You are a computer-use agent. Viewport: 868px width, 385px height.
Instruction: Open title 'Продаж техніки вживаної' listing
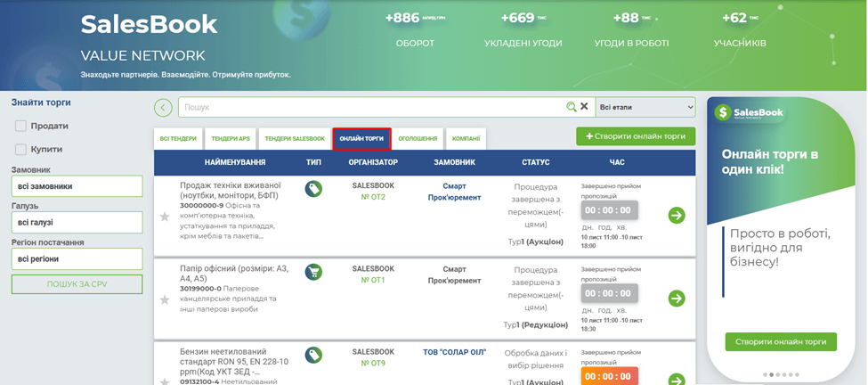point(231,191)
